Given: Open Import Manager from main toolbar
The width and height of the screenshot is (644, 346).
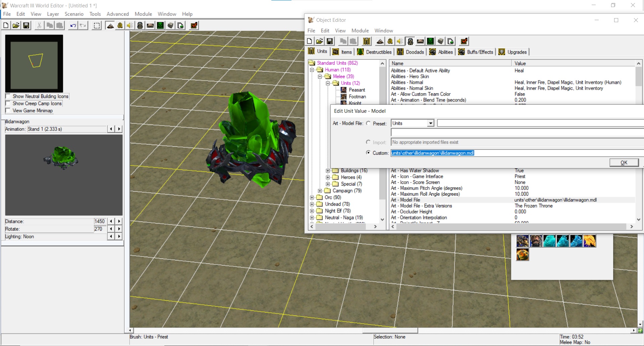Looking at the screenshot, I should click(180, 26).
